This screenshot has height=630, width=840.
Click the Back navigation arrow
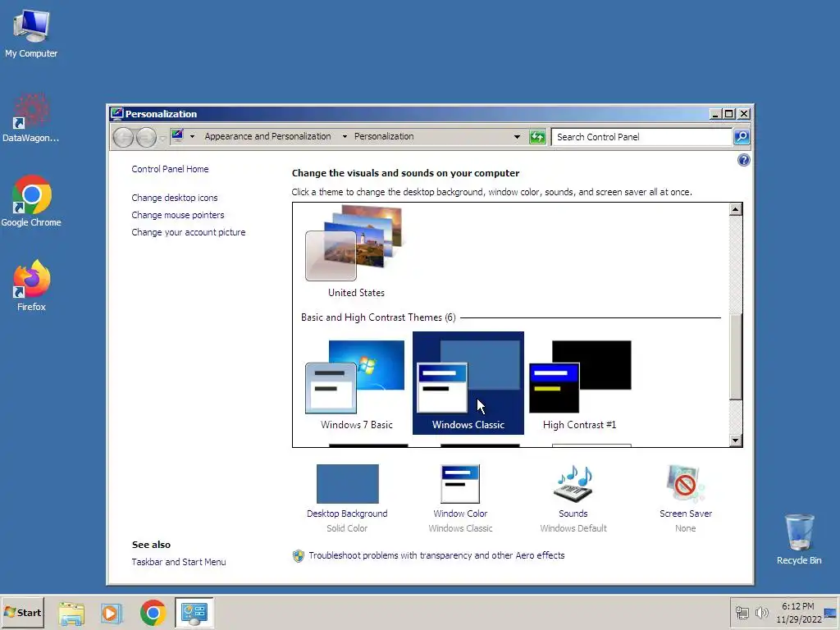point(123,137)
